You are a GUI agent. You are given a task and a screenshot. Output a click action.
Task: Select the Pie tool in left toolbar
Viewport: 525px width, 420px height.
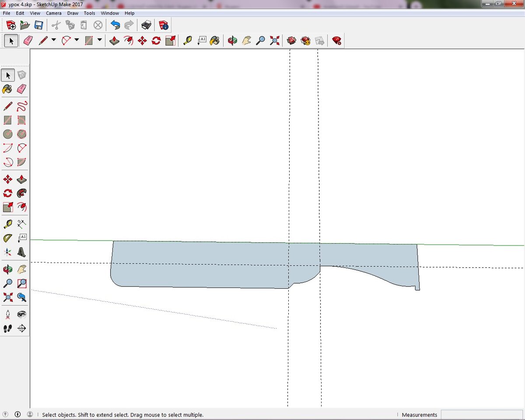(21, 162)
